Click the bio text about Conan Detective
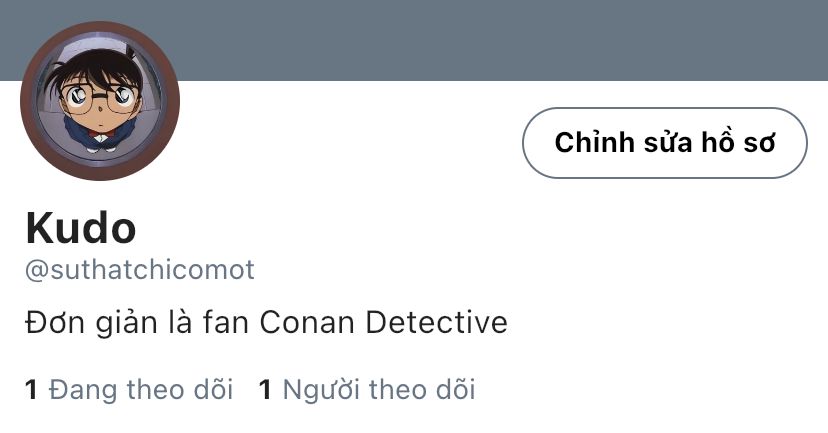828x433 pixels. [265, 323]
